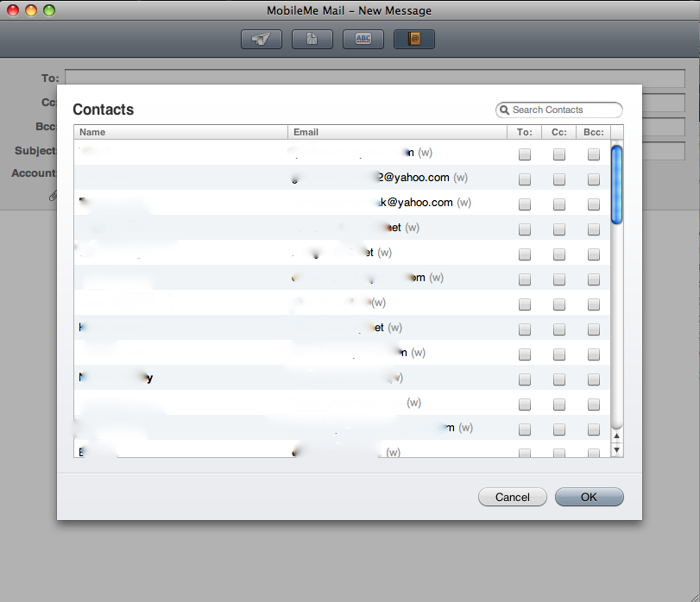Check Bcc: for the 2@yahoo.com contact
Viewport: 700px width, 602px height.
click(x=593, y=179)
